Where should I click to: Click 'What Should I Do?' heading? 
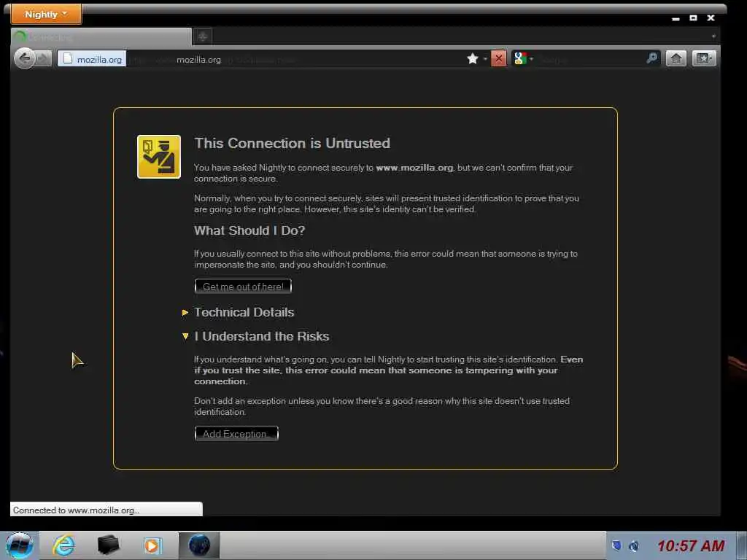click(x=249, y=230)
